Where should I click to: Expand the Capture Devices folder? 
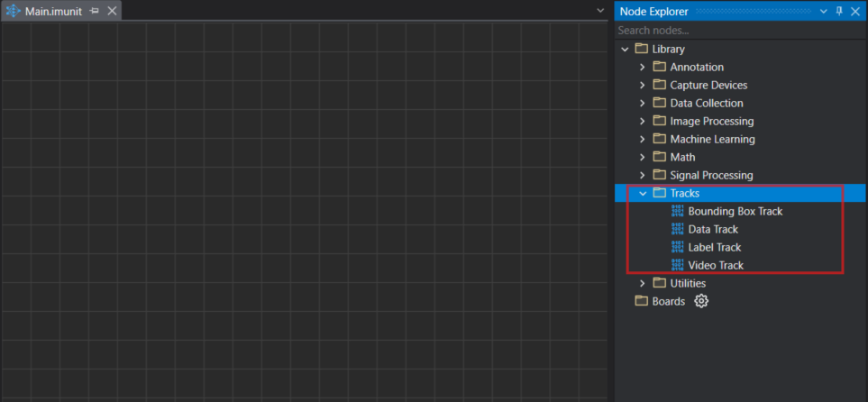(643, 85)
